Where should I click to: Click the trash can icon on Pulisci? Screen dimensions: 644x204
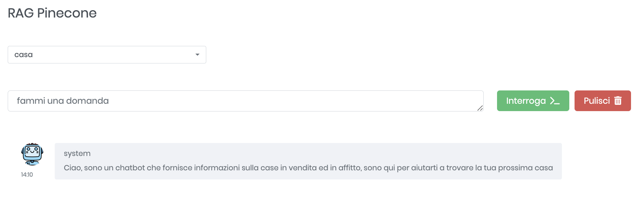(x=618, y=101)
